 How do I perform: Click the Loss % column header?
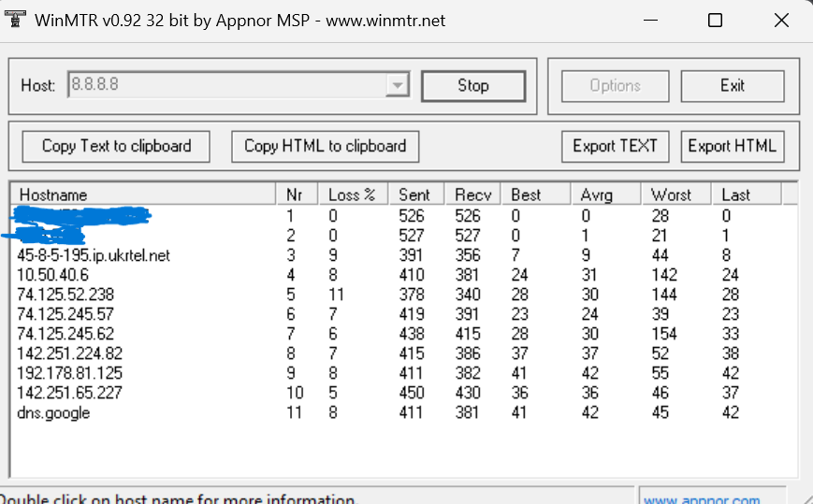(352, 194)
